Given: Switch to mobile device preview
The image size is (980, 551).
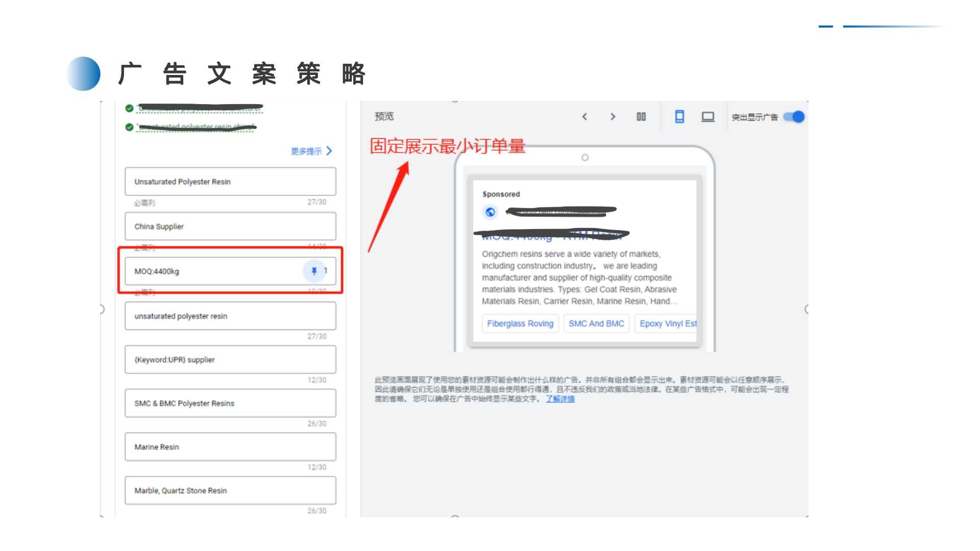Looking at the screenshot, I should point(679,117).
